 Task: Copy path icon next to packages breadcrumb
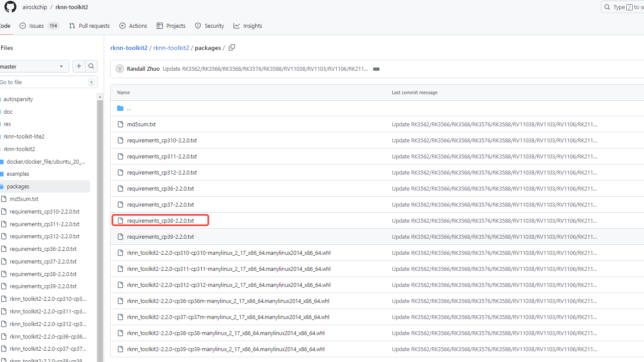tap(232, 48)
